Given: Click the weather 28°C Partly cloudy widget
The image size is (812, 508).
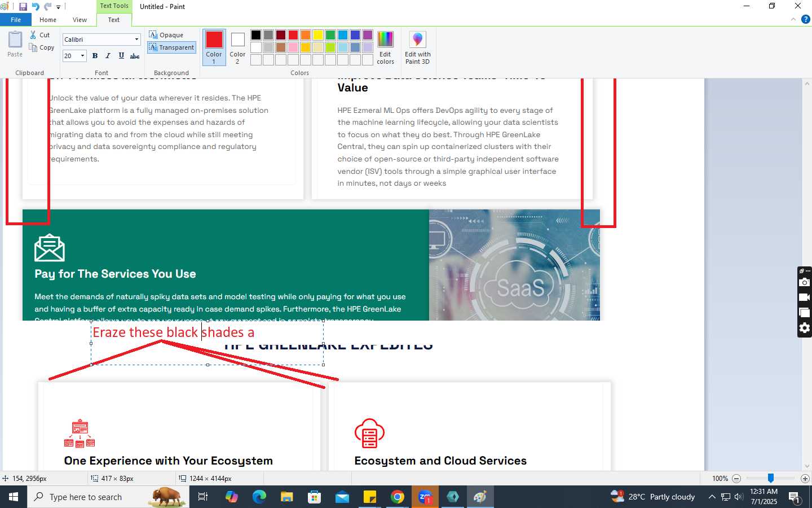Looking at the screenshot, I should [x=652, y=497].
